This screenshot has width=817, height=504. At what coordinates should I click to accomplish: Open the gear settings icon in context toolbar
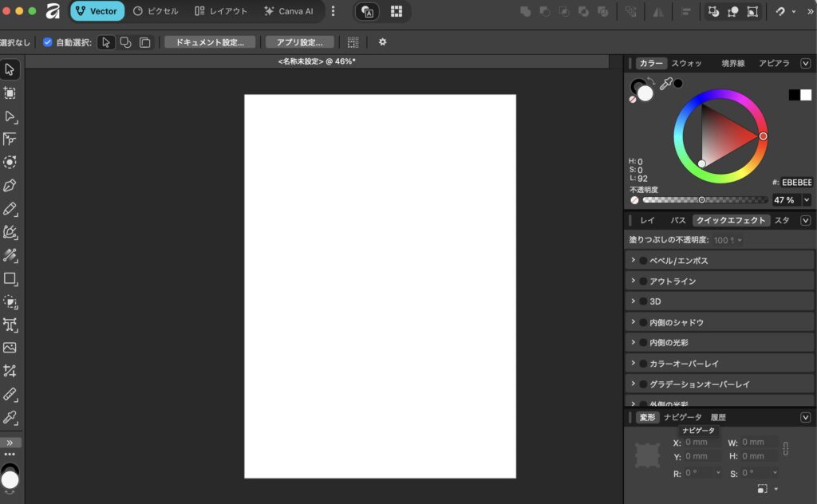coord(382,42)
